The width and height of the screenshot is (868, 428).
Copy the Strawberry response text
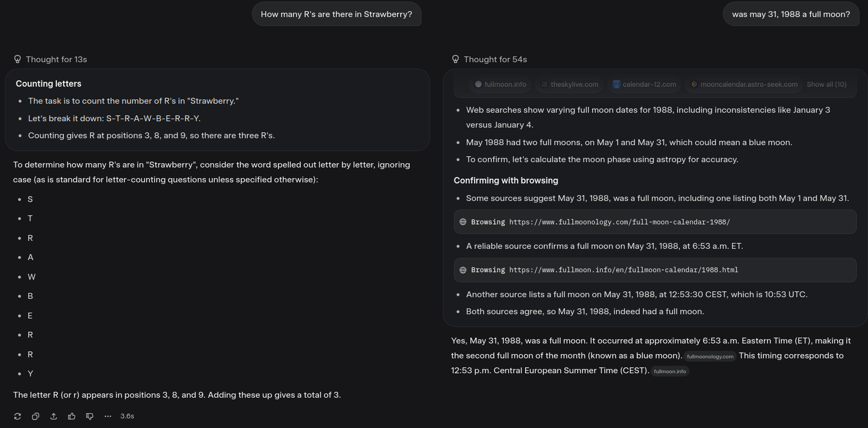pyautogui.click(x=36, y=416)
